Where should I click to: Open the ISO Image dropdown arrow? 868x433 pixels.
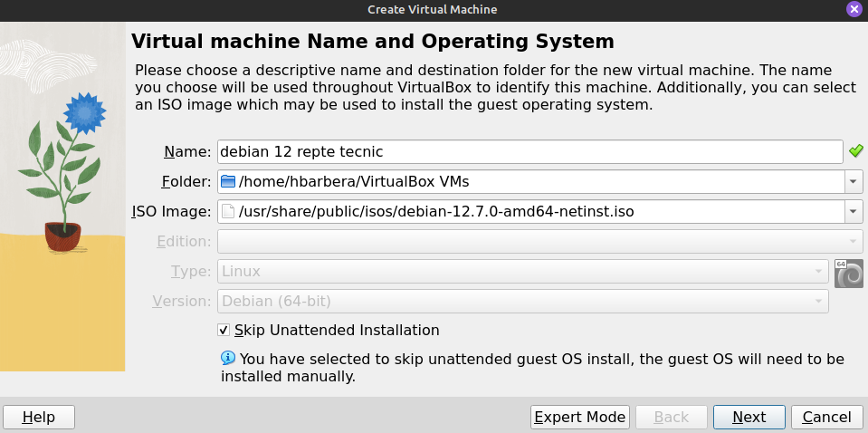pos(853,211)
